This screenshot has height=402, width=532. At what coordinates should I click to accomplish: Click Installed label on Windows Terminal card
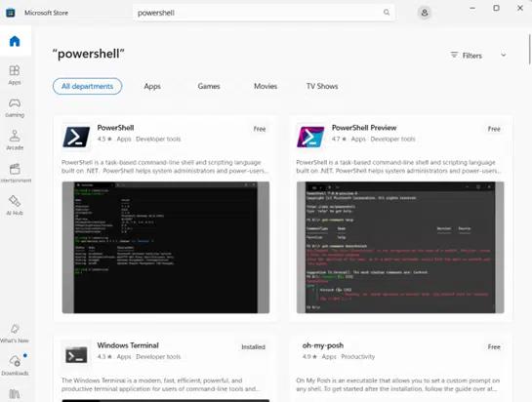tap(253, 346)
